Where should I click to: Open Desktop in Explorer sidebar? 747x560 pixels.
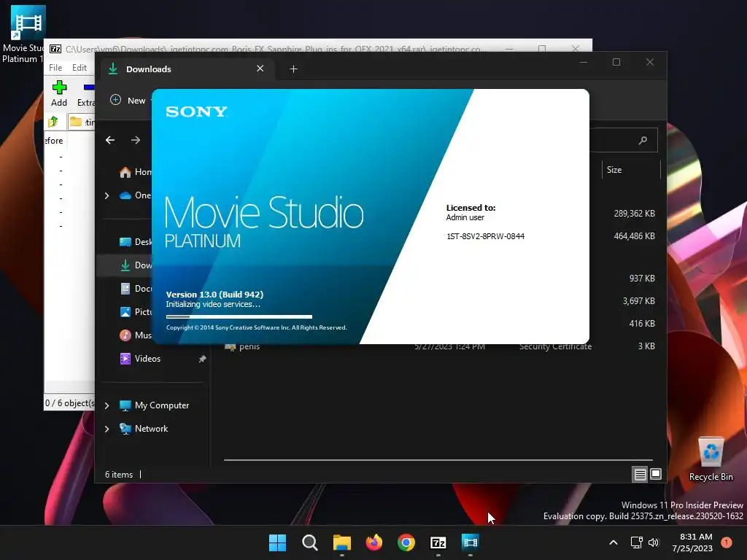tap(135, 242)
